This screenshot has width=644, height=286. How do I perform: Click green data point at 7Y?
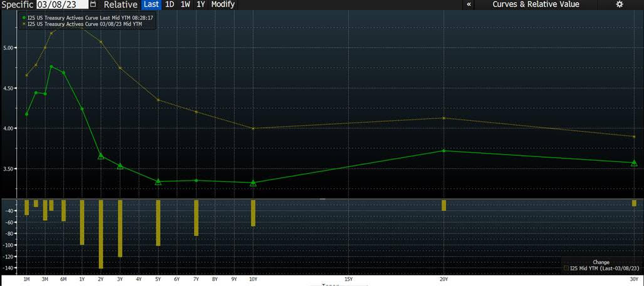(196, 181)
